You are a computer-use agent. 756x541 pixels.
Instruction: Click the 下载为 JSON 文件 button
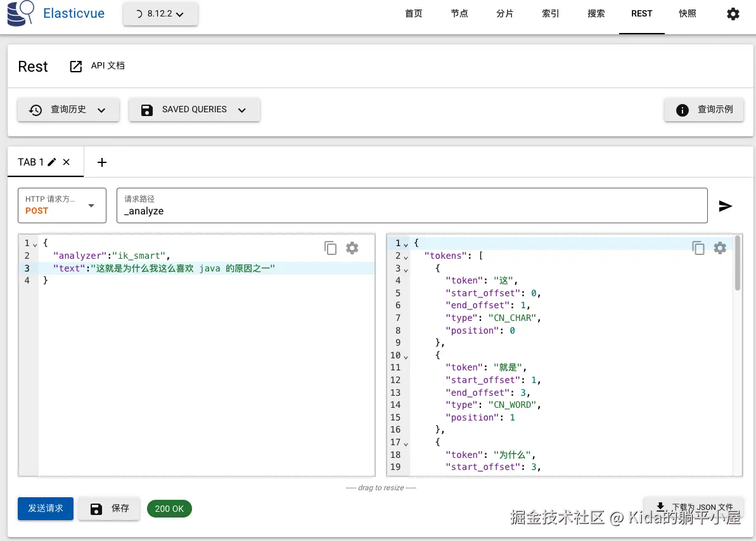pos(694,506)
